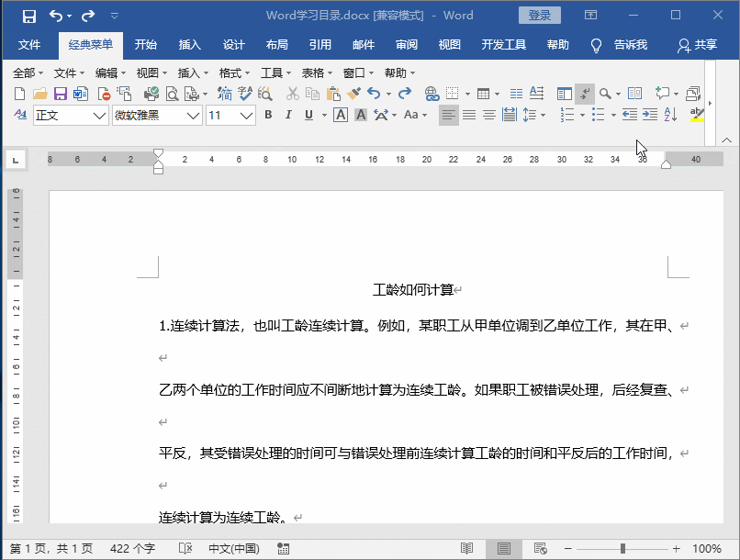Expand the line spacing dropdown arrow
This screenshot has height=560, width=740.
pyautogui.click(x=543, y=115)
